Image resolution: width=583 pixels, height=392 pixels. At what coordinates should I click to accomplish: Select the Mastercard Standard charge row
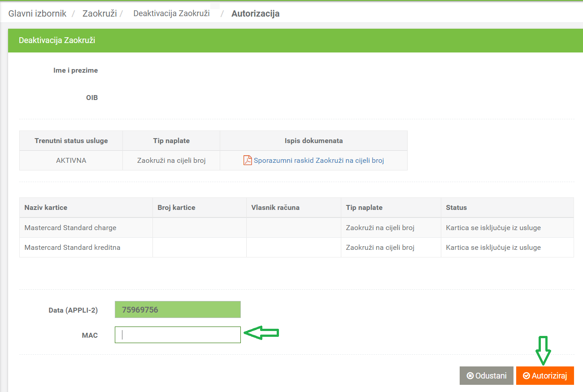click(296, 228)
